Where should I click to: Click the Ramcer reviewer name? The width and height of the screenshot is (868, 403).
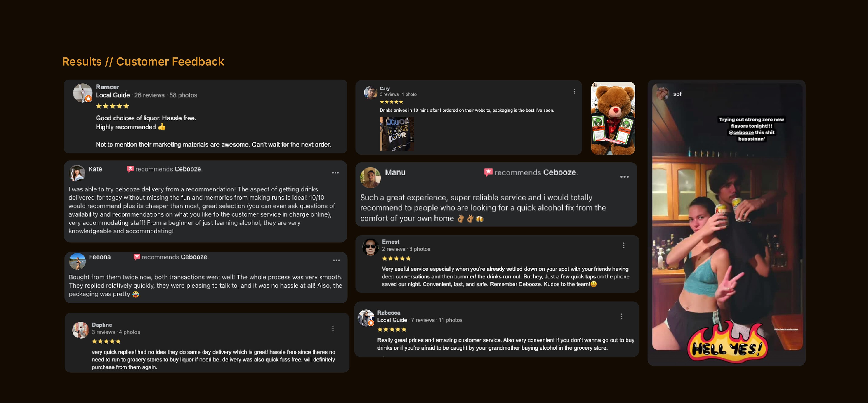pyautogui.click(x=108, y=87)
